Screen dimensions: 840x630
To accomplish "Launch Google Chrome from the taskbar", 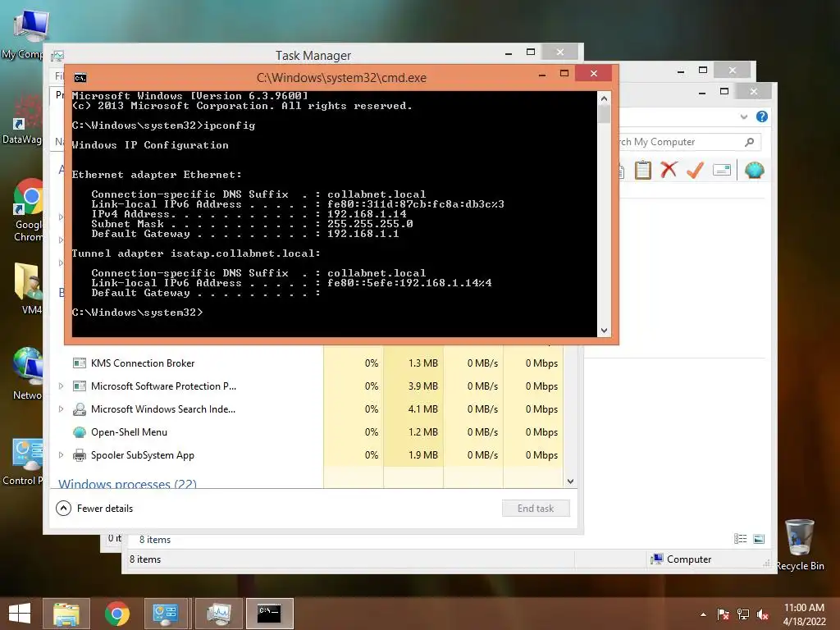I will tap(116, 614).
